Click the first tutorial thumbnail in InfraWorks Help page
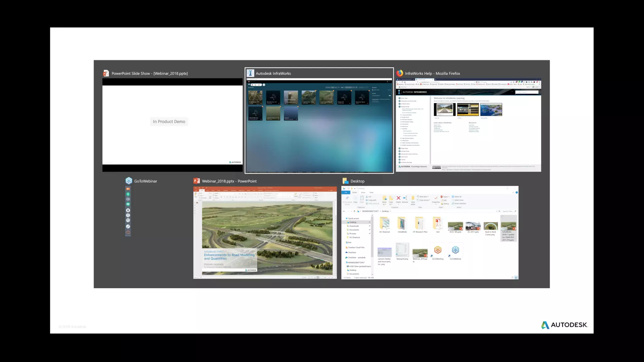Image resolution: width=644 pixels, height=362 pixels. [x=445, y=110]
